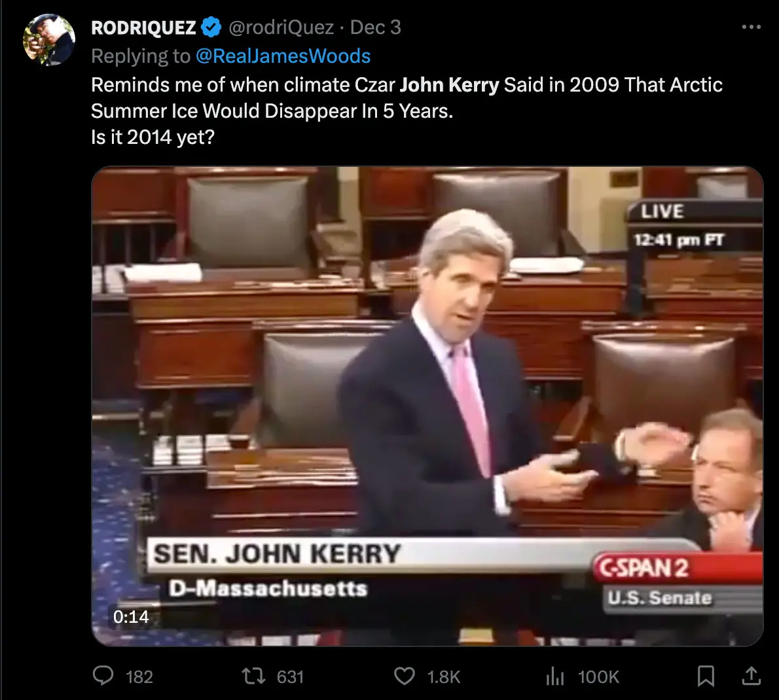This screenshot has height=700, width=779.
Task: Open the share upload icon
Action: click(752, 676)
